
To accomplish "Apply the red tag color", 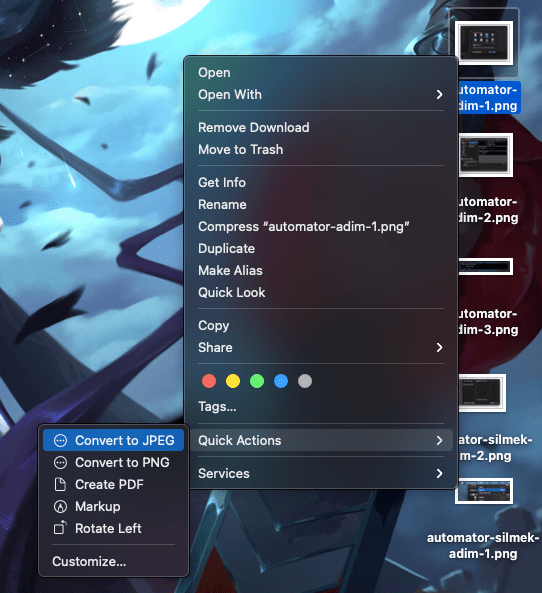I will [x=209, y=381].
